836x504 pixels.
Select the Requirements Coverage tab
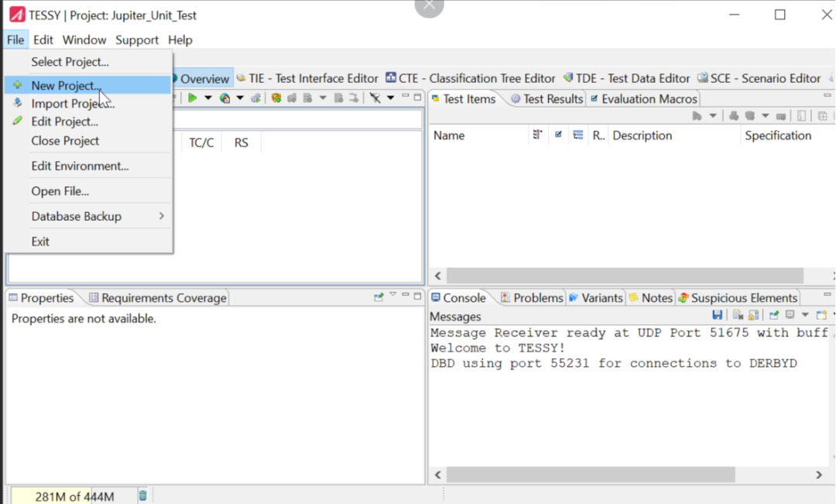pyautogui.click(x=158, y=298)
